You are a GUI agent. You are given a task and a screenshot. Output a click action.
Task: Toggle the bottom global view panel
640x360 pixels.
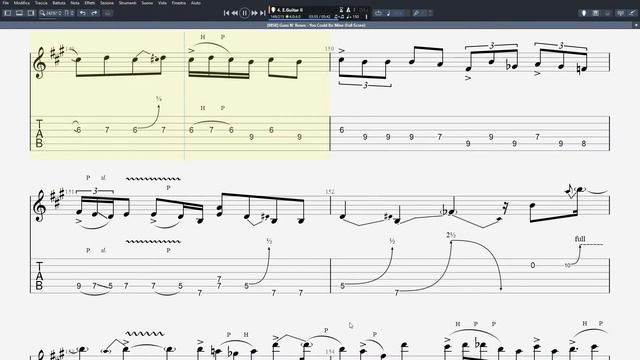[19, 13]
